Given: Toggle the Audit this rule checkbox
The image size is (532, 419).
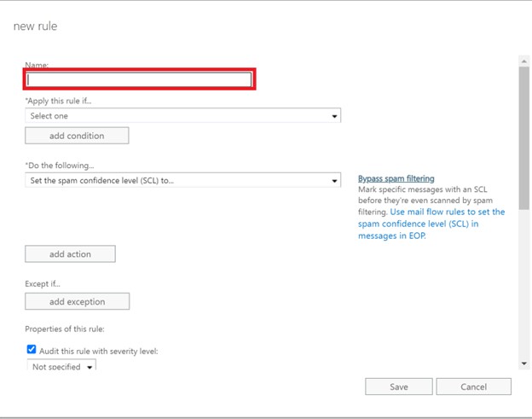Looking at the screenshot, I should pos(32,349).
